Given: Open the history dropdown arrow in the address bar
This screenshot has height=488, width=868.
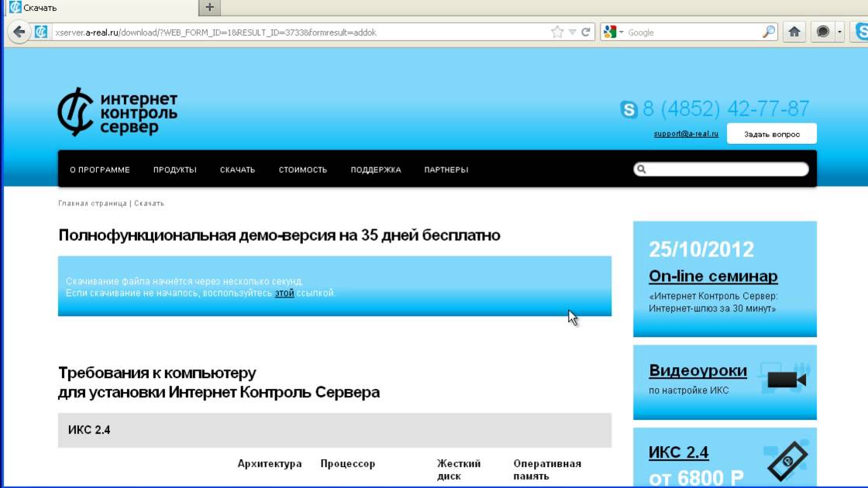Looking at the screenshot, I should (573, 32).
